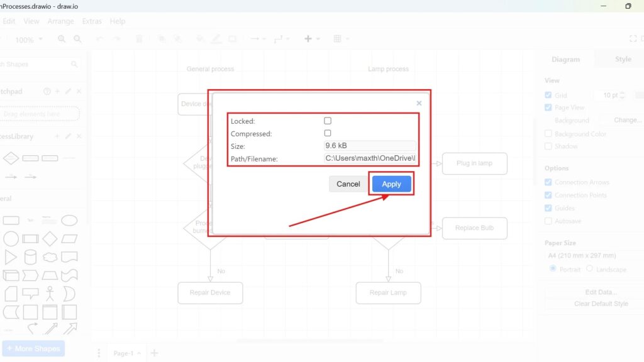Click the zoom in magnifier icon

pos(62,39)
